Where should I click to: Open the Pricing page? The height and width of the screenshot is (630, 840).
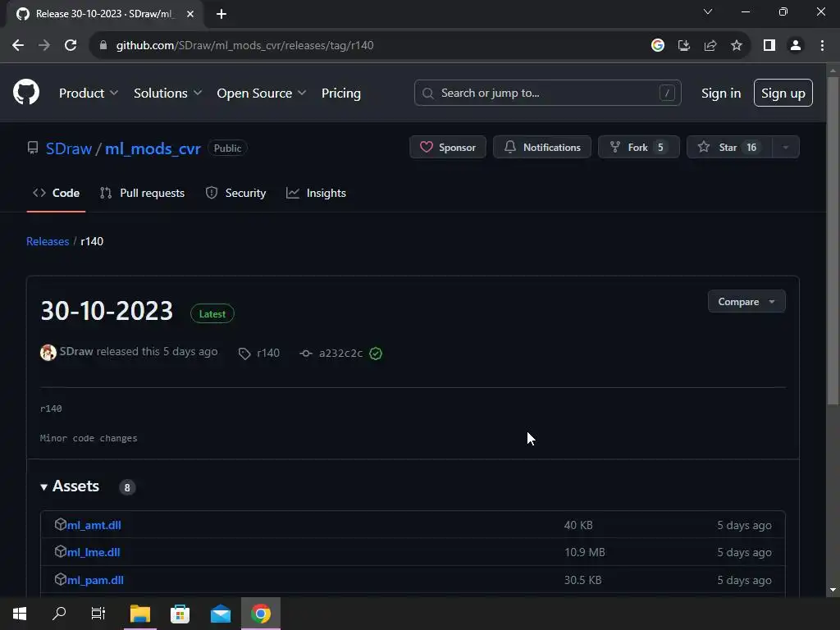point(341,94)
